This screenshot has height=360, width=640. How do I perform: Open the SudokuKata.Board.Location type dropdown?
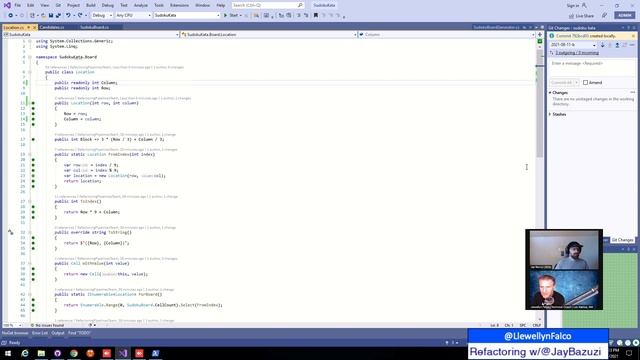click(269, 35)
